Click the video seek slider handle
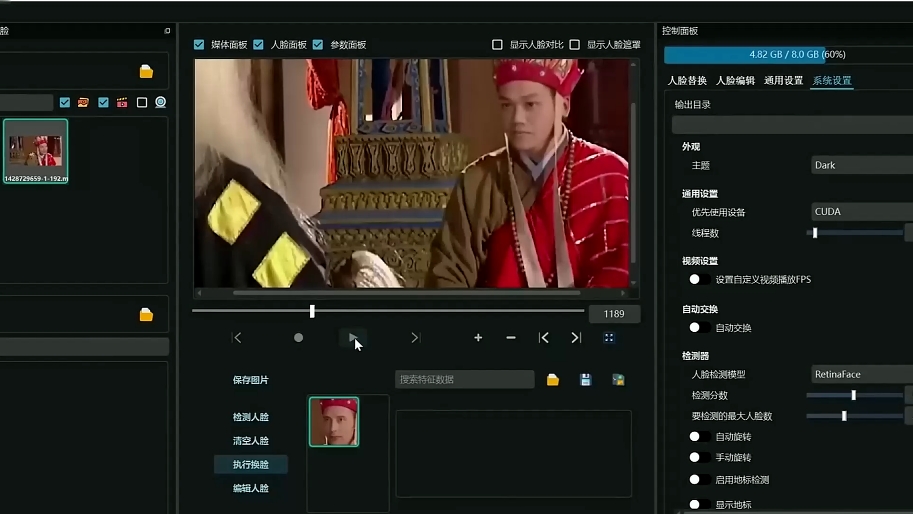This screenshot has height=514, width=913. pyautogui.click(x=312, y=311)
